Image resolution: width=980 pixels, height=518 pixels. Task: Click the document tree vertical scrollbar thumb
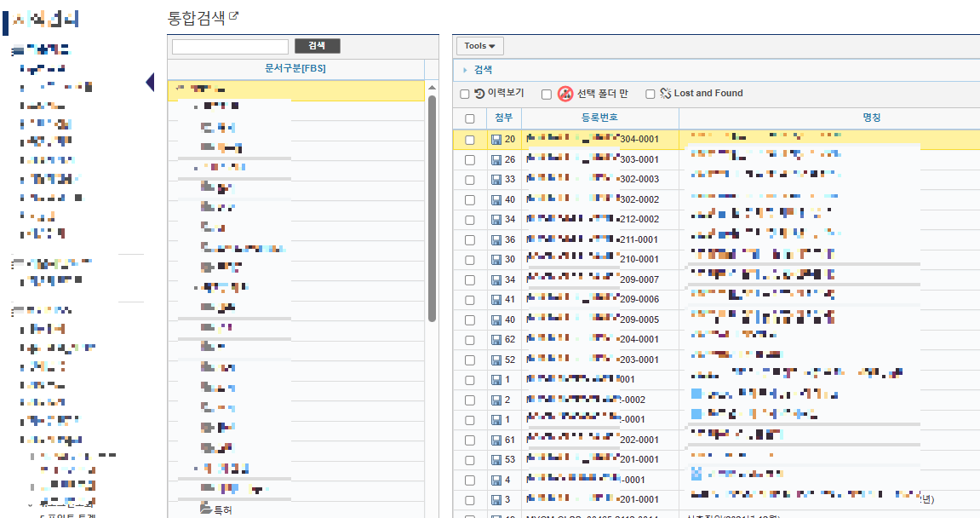pyautogui.click(x=432, y=209)
